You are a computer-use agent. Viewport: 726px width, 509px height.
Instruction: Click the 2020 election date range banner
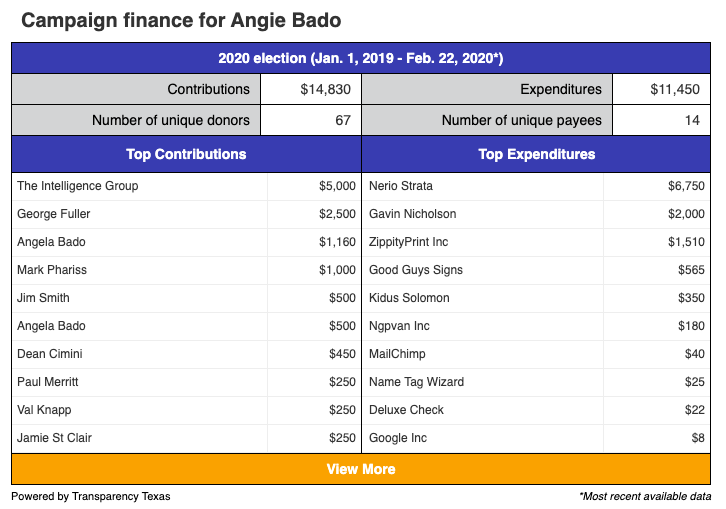(x=361, y=58)
